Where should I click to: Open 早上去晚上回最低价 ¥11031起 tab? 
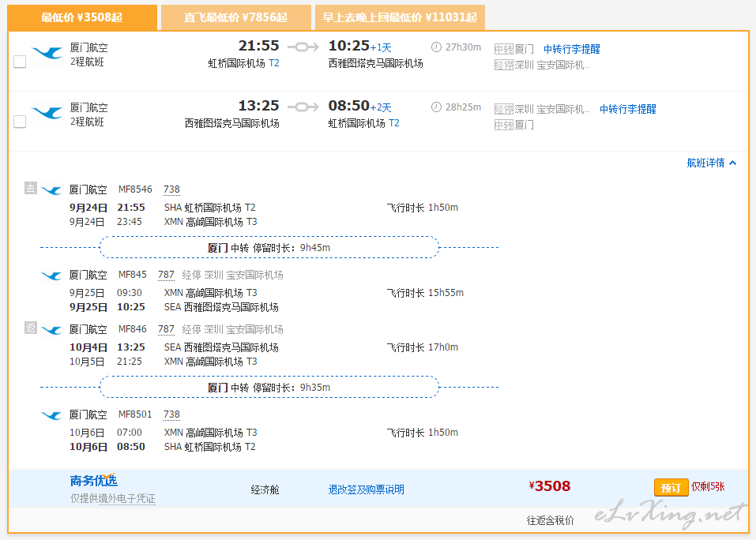pos(400,18)
